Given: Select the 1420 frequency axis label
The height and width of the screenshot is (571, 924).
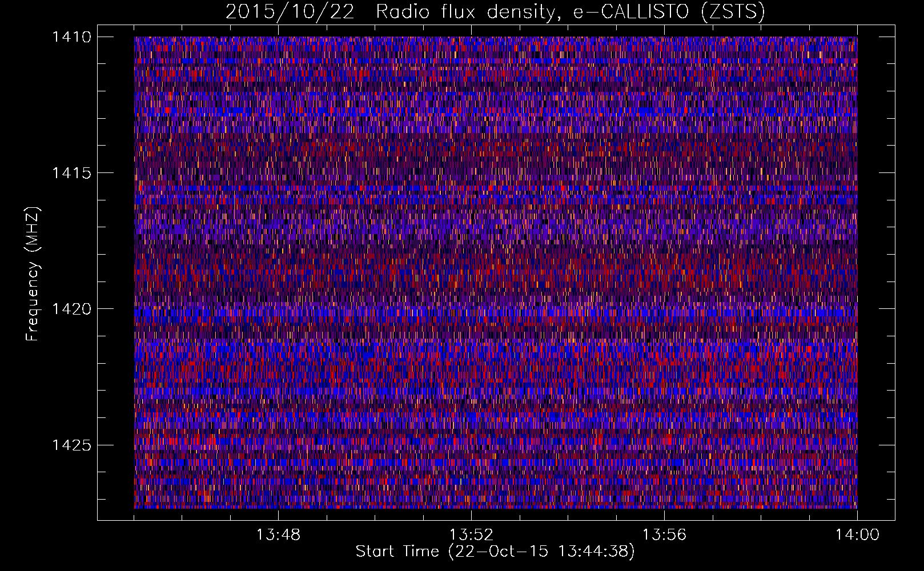Looking at the screenshot, I should tap(71, 309).
